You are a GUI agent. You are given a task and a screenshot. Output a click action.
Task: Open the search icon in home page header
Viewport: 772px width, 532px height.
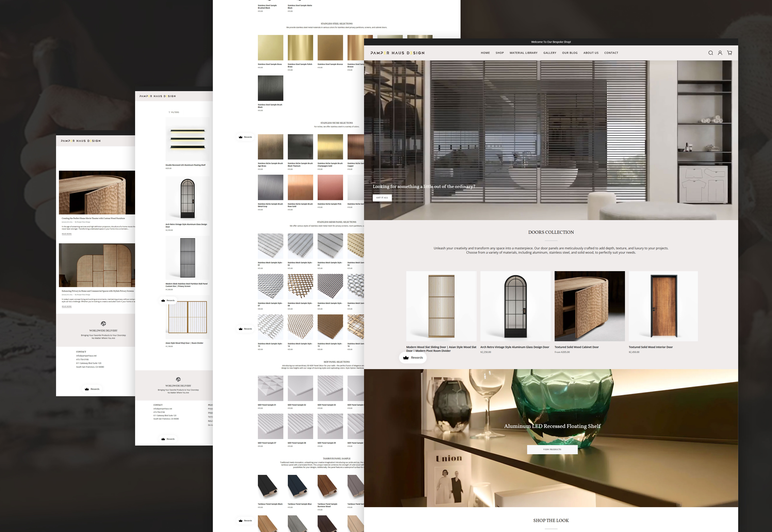pos(711,53)
